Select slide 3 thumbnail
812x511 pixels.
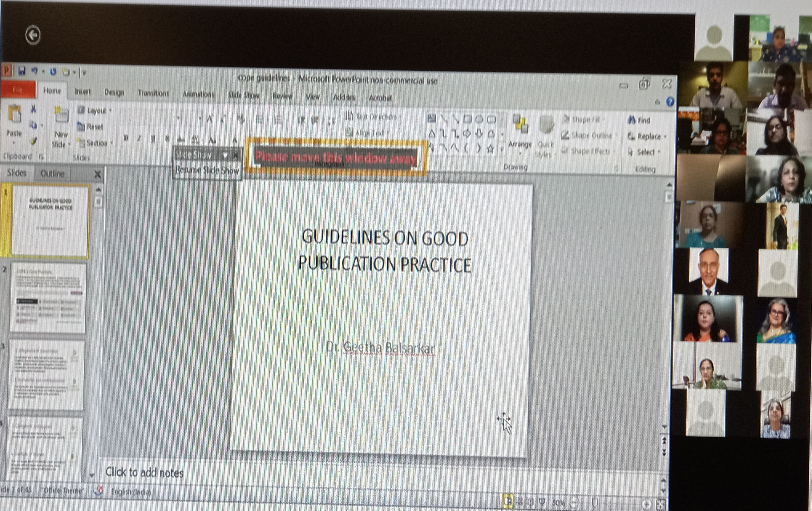click(x=46, y=375)
